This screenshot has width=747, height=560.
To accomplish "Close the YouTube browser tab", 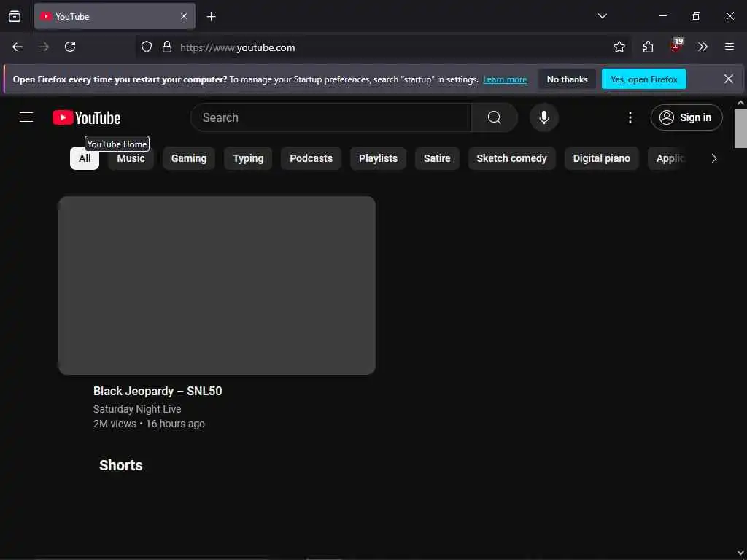I will click(183, 16).
